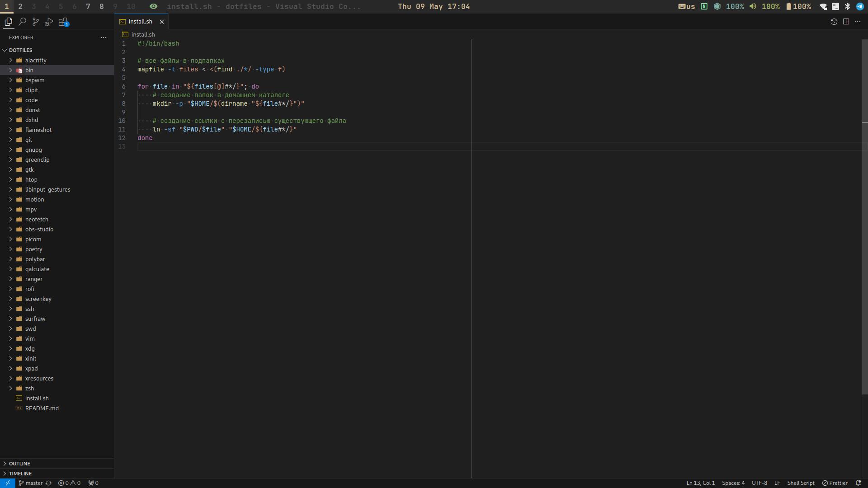Image resolution: width=868 pixels, height=488 pixels.
Task: Select the obs-studio folder
Action: coord(57,229)
